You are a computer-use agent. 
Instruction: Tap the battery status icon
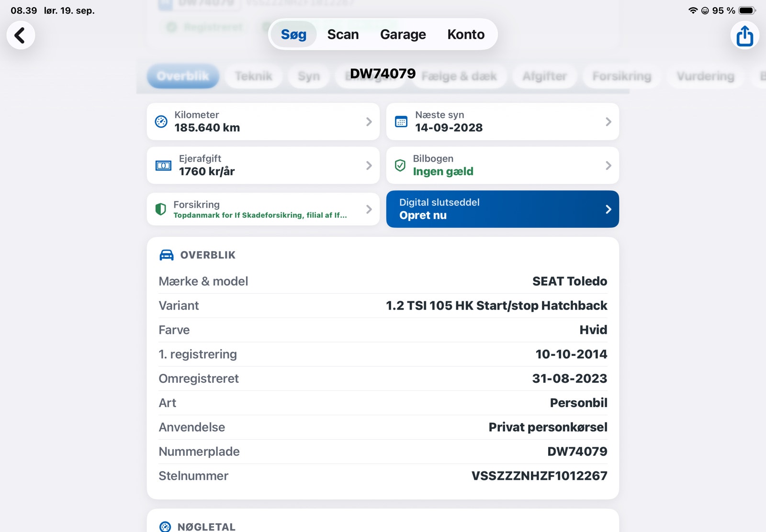(747, 11)
